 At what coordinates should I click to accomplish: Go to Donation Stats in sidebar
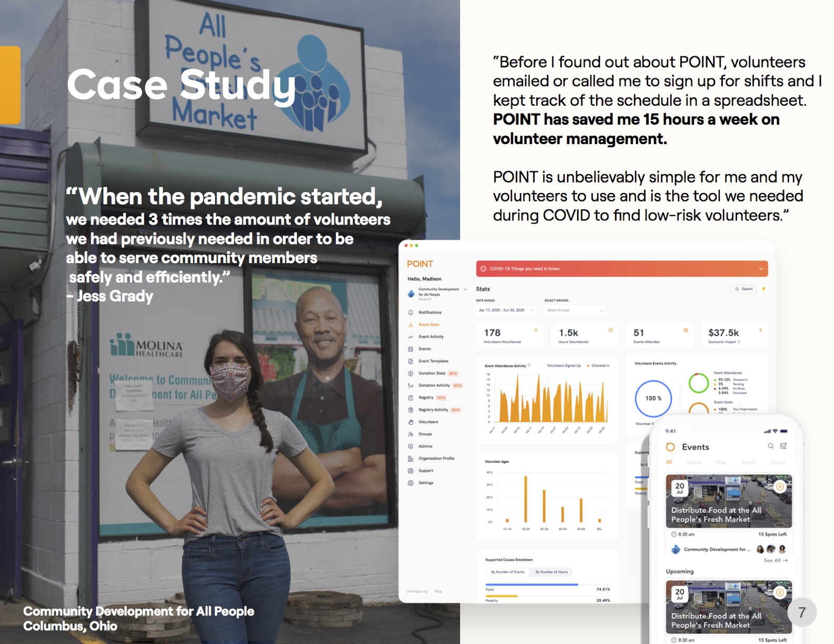(x=432, y=374)
